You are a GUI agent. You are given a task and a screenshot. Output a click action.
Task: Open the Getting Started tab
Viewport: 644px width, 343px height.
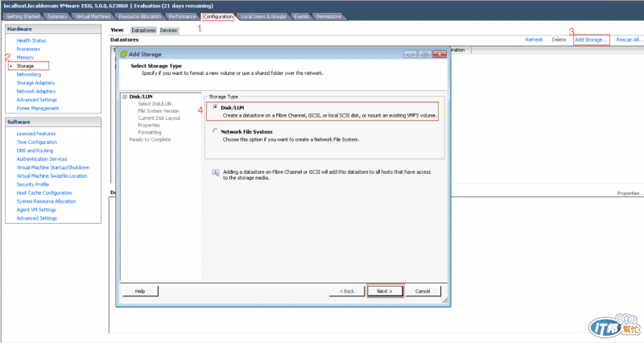(23, 16)
